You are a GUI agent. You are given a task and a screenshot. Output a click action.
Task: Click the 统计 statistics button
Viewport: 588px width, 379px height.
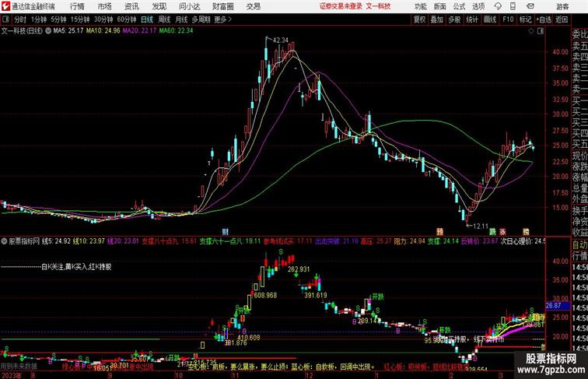(472, 19)
